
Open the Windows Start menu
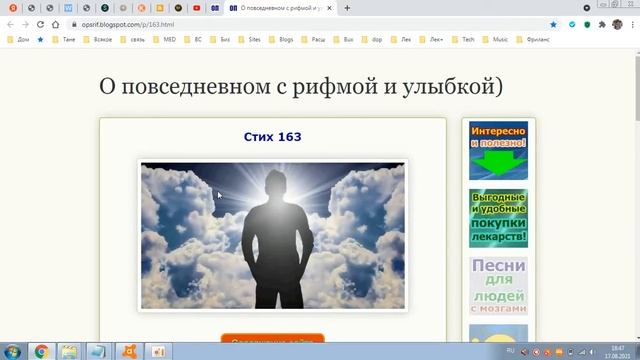(13, 351)
